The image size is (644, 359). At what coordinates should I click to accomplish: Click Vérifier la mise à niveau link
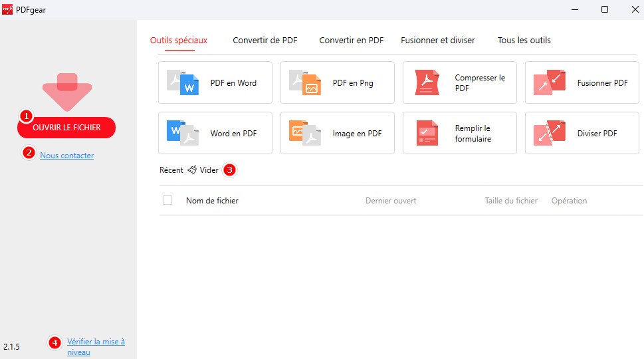pos(96,346)
